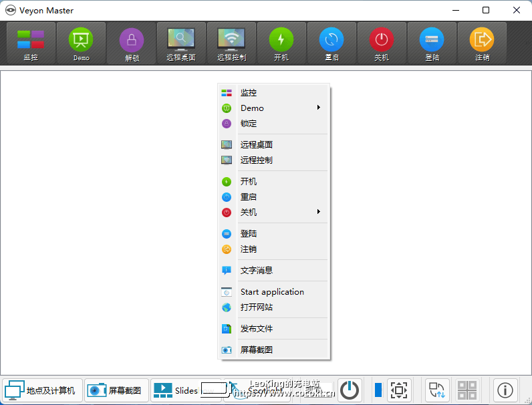Choose 发布文件 in the context menu
The image size is (532, 405).
273,329
